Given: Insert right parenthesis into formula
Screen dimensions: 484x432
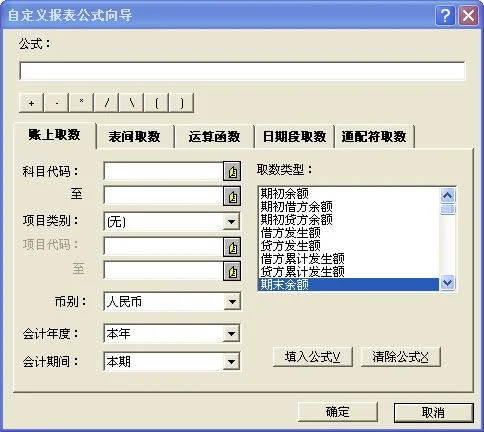Looking at the screenshot, I should (182, 103).
